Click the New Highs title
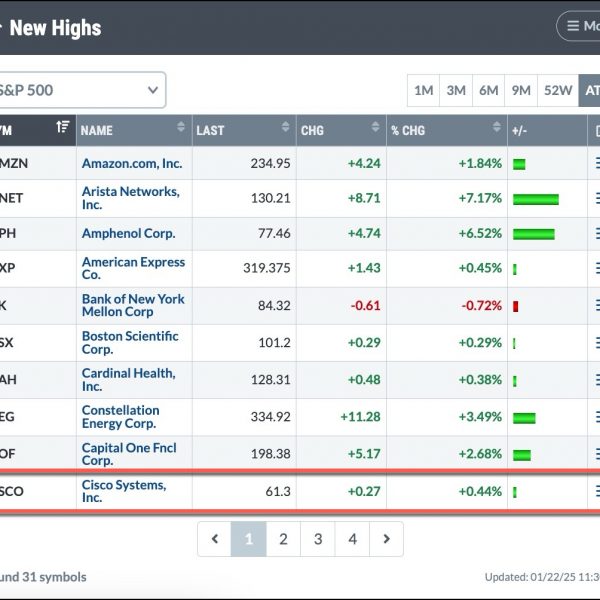This screenshot has height=600, width=600. pyautogui.click(x=55, y=28)
